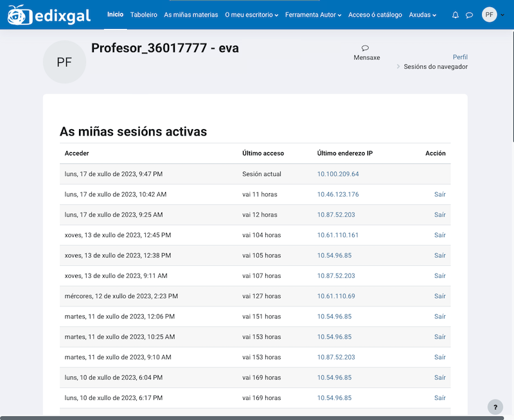This screenshot has height=420, width=514.
Task: Expand the Axudas dropdown menu
Action: click(422, 15)
